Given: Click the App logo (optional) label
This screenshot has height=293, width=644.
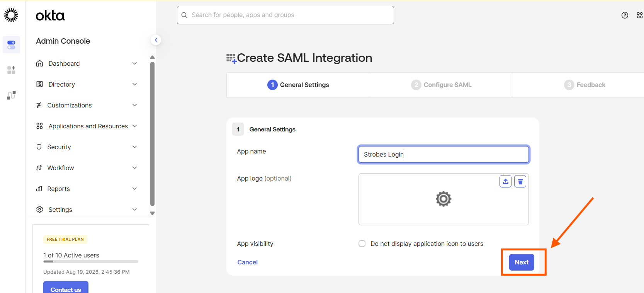Looking at the screenshot, I should coord(264,178).
